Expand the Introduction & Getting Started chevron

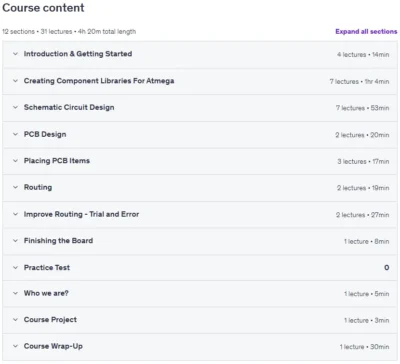tap(15, 54)
